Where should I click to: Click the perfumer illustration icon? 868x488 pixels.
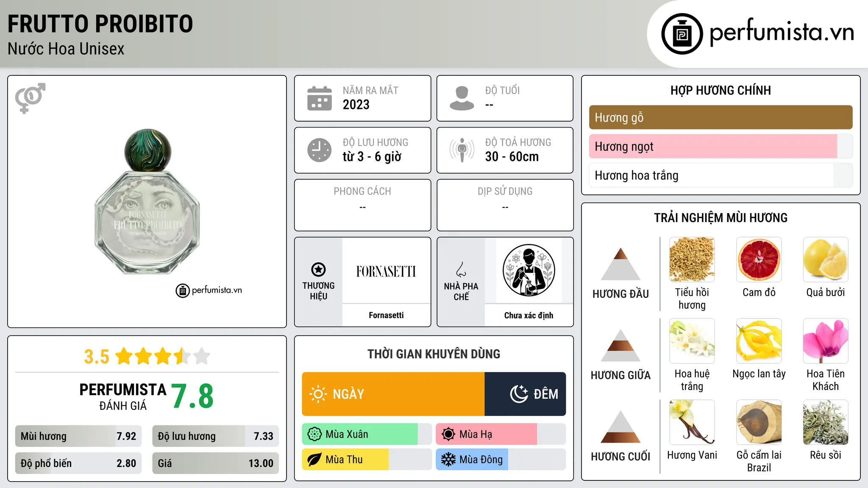529,270
